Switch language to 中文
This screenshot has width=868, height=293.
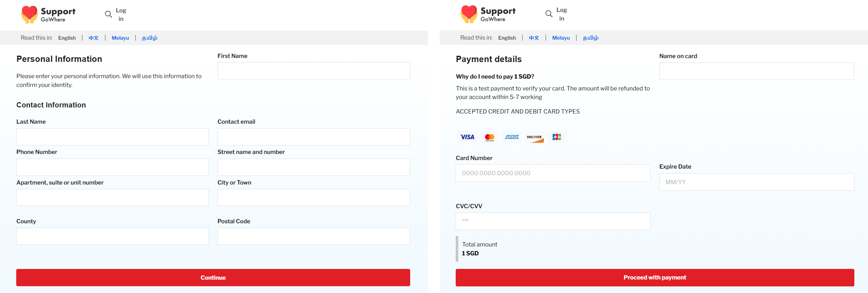click(93, 38)
